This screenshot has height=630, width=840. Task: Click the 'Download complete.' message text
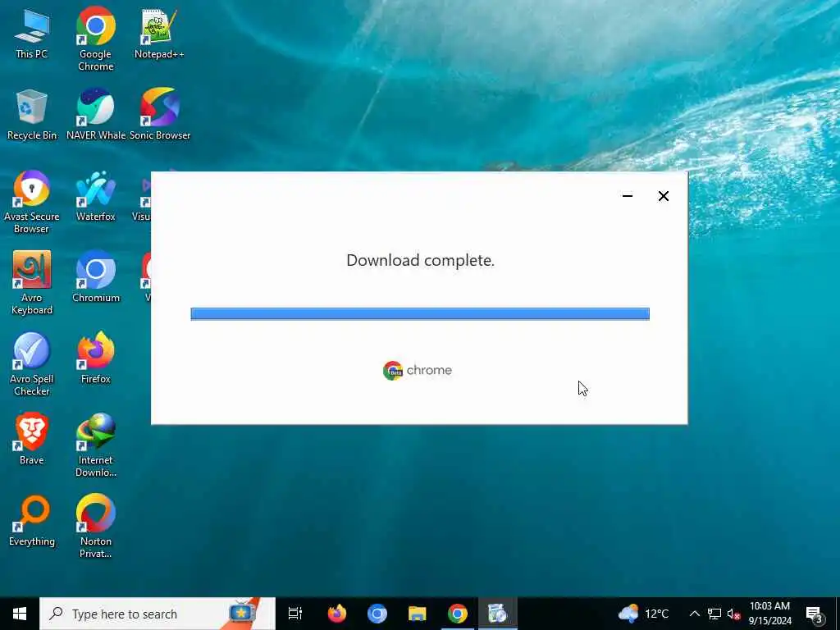(421, 260)
